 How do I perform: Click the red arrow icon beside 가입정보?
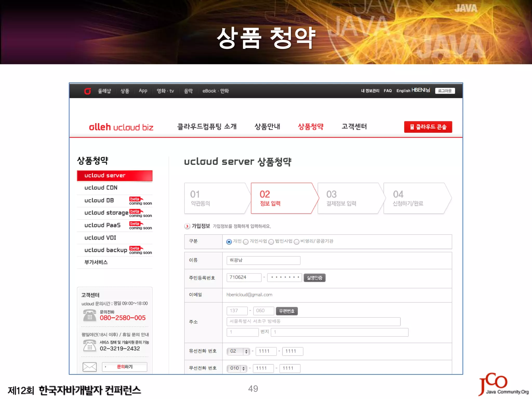click(x=187, y=226)
